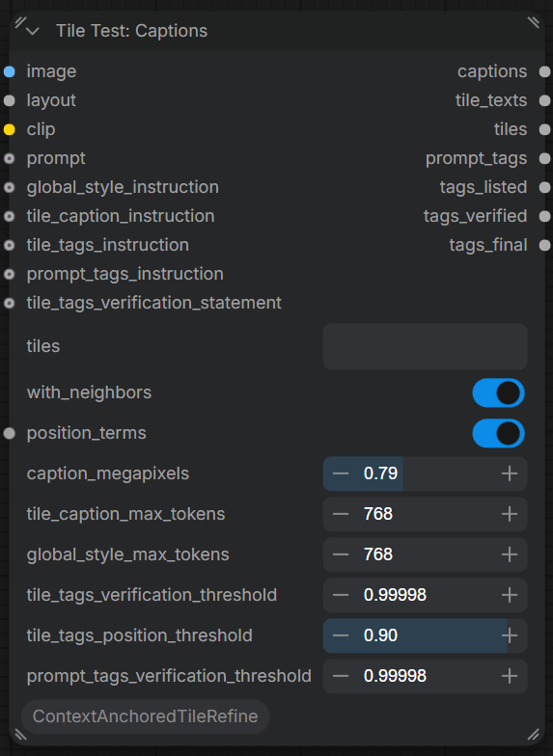Click the position_terms input socket
The width and height of the screenshot is (553, 756).
click(x=10, y=434)
